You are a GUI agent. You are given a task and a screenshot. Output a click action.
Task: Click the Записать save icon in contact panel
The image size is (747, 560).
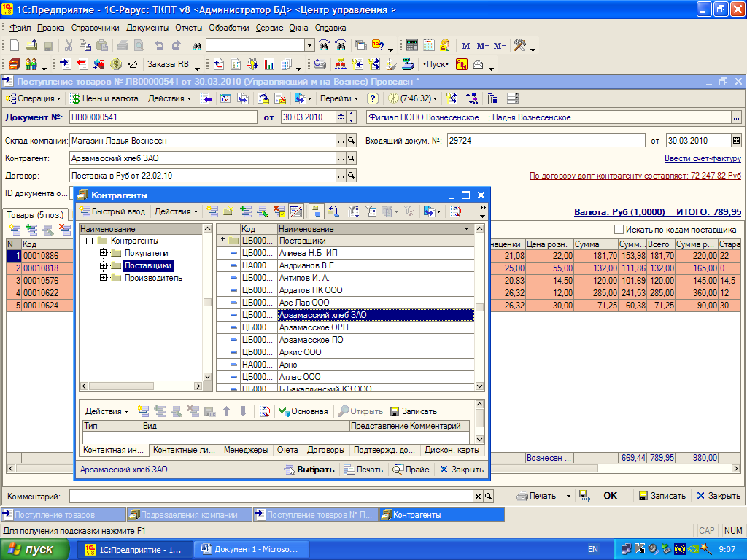[414, 411]
